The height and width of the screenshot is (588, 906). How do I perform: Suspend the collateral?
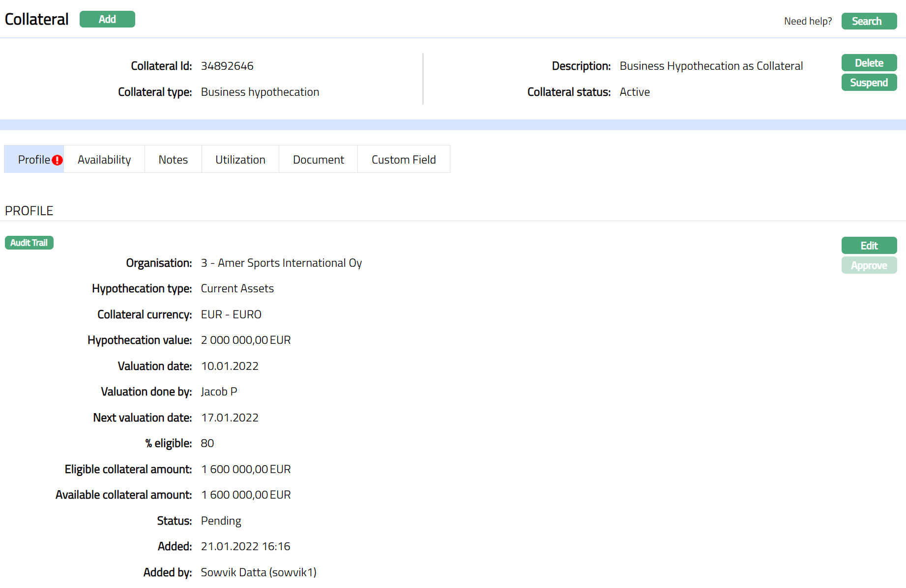(x=869, y=83)
